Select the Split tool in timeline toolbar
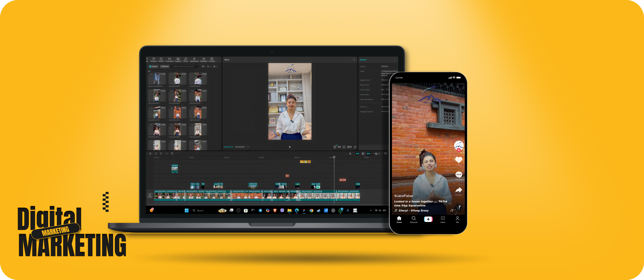 (150, 154)
